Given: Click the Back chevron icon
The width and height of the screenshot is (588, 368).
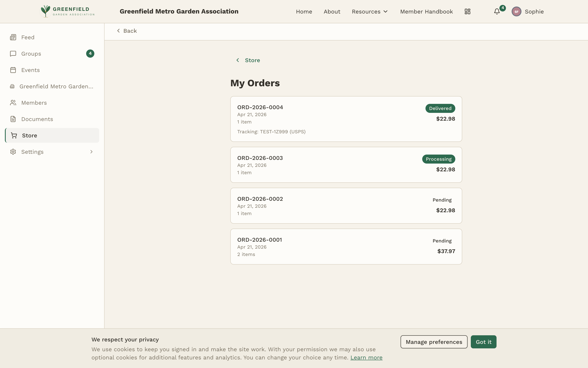Looking at the screenshot, I should [118, 31].
